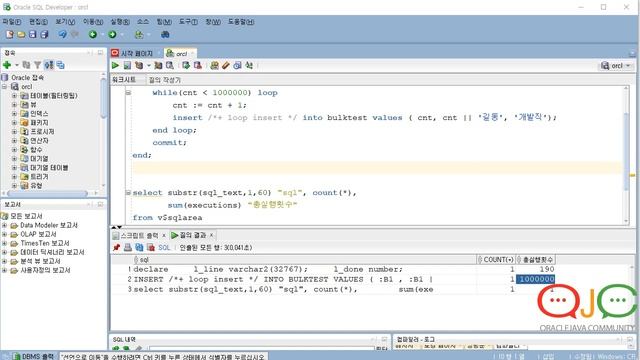This screenshot has width=640, height=360.
Task: Expand the OLAP 보고서 folder
Action: point(4,234)
